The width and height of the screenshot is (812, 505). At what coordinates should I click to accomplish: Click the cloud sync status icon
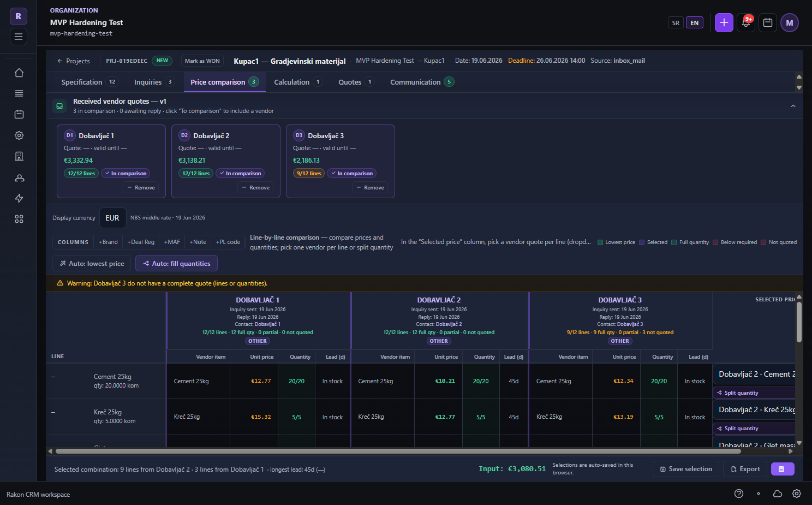[x=778, y=494]
